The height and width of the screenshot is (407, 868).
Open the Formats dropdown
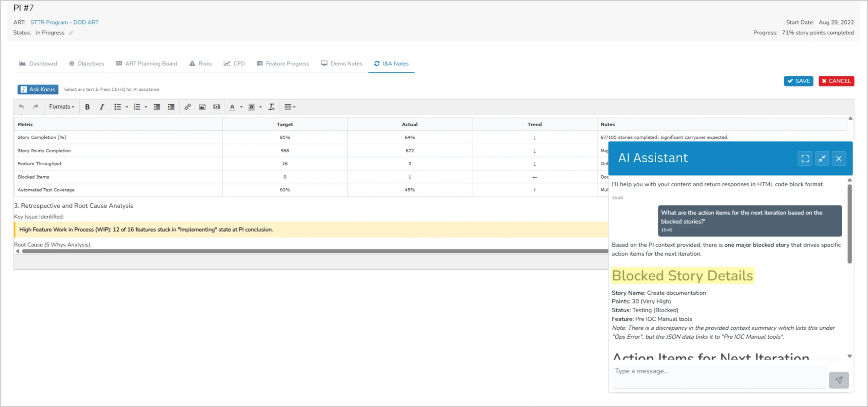pos(61,107)
